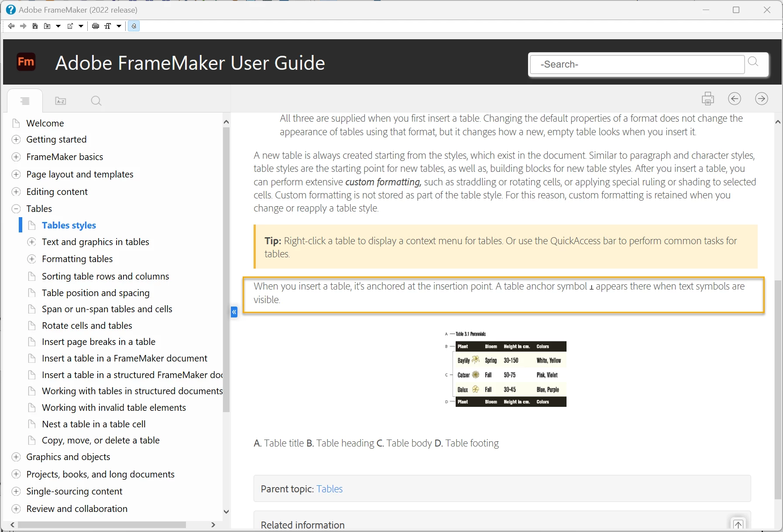Click content pane vertical scrollbar thumb
The height and width of the screenshot is (532, 783).
pyautogui.click(x=778, y=390)
